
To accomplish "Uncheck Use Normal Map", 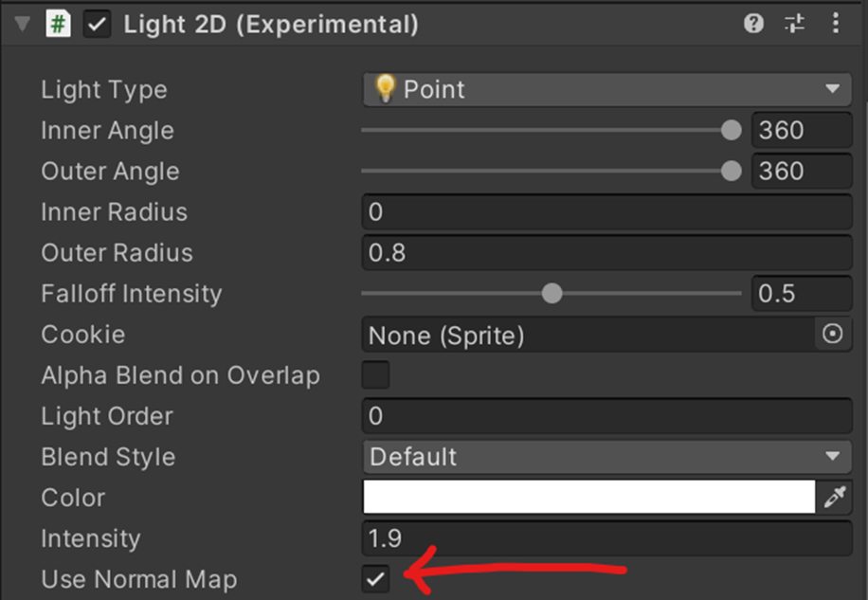I will (x=375, y=579).
